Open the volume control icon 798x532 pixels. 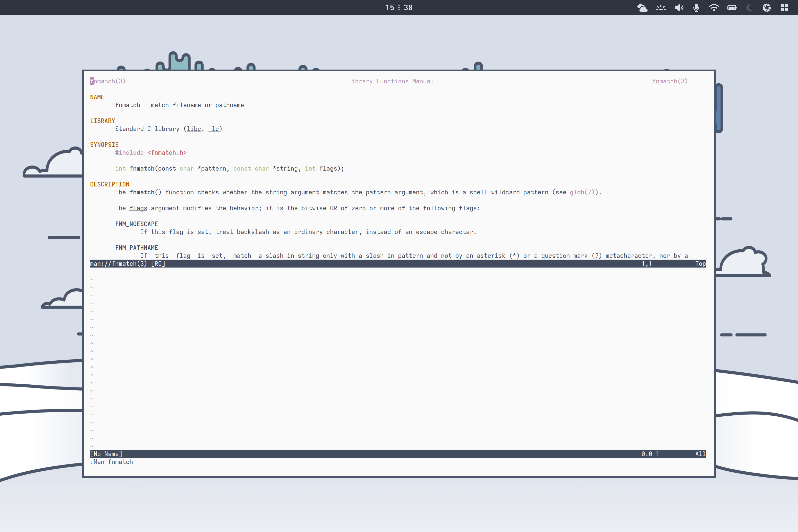679,7
